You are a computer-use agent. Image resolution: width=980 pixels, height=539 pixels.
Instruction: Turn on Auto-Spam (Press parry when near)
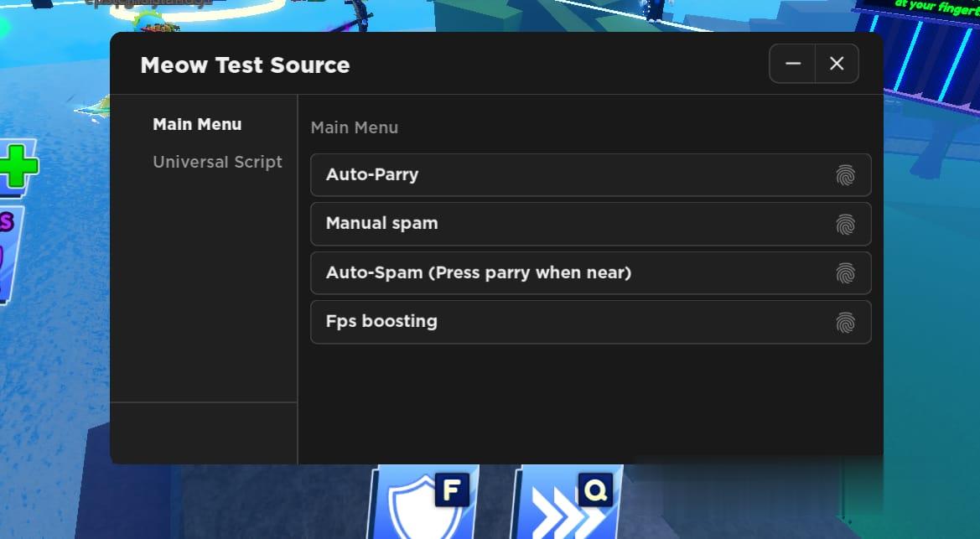[479, 273]
